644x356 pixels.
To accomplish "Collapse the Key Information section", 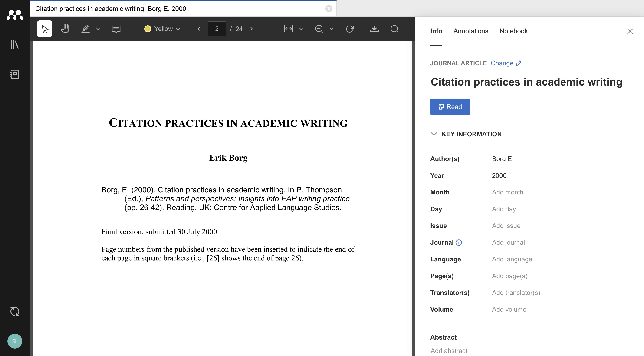I will pyautogui.click(x=434, y=134).
